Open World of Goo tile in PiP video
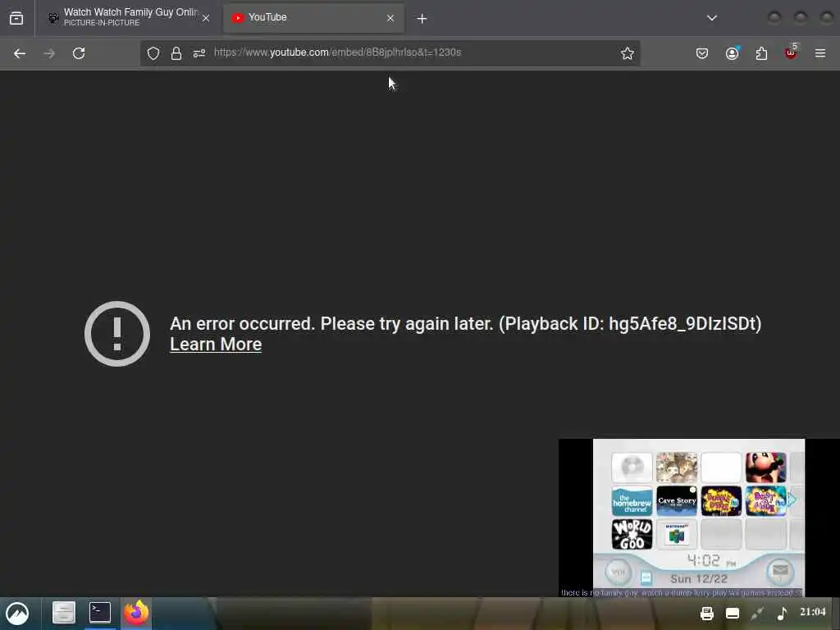This screenshot has width=840, height=630. point(632,534)
